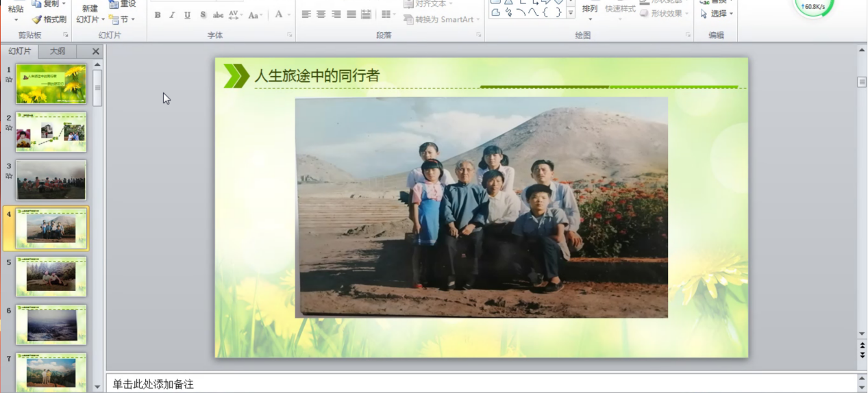The width and height of the screenshot is (868, 393).
Task: Open the font dialog launcher in 字体 group
Action: [290, 35]
